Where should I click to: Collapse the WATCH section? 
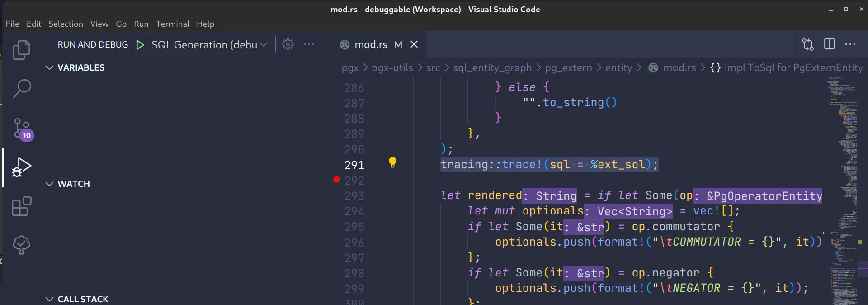pos(50,184)
